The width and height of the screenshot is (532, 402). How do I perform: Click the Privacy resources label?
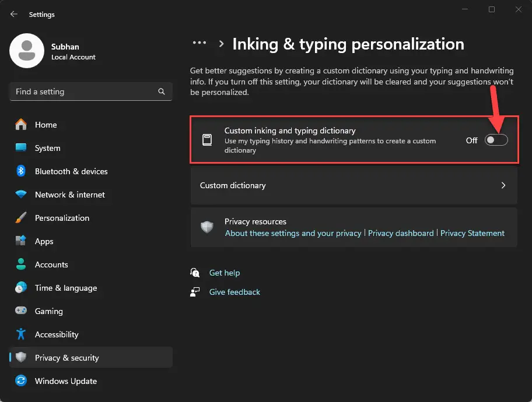point(256,221)
